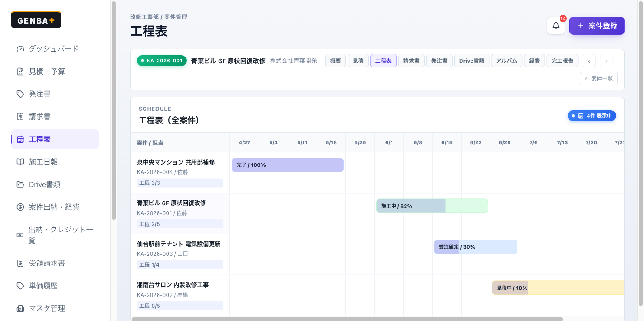Click the 4件 表示中 badge
Image resolution: width=644 pixels, height=321 pixels.
(592, 116)
